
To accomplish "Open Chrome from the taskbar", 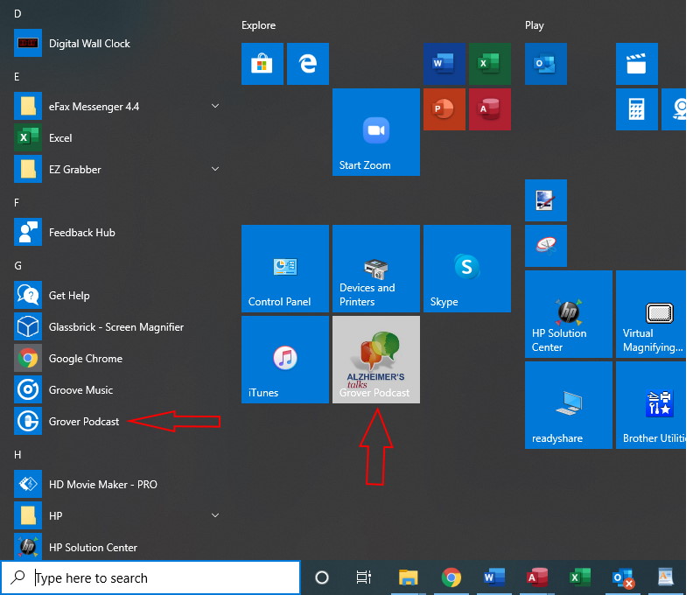I will [451, 577].
